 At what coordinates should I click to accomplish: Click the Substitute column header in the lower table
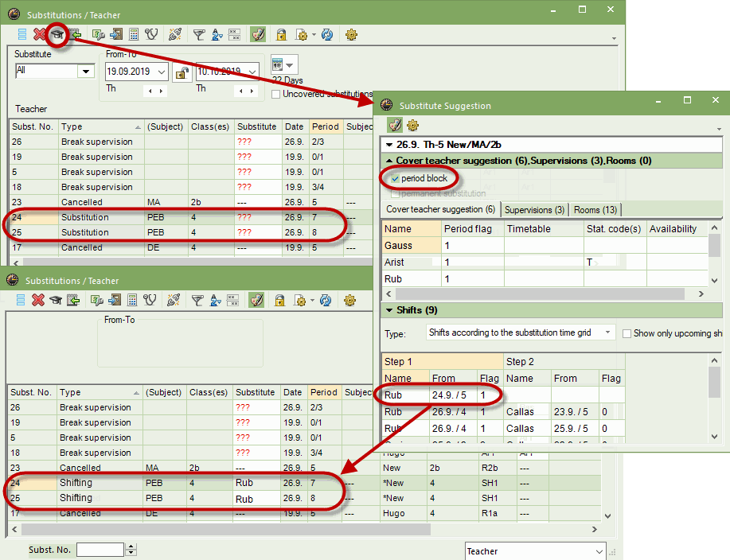click(255, 392)
